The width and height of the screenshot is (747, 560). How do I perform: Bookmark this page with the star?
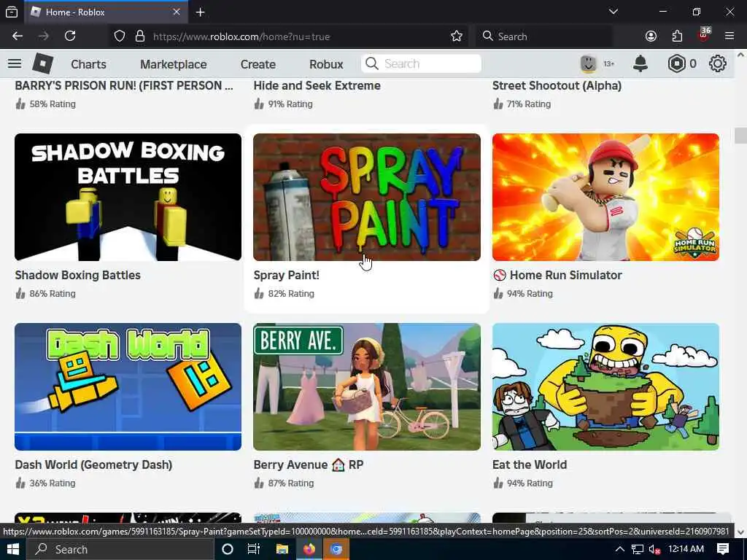coord(457,36)
